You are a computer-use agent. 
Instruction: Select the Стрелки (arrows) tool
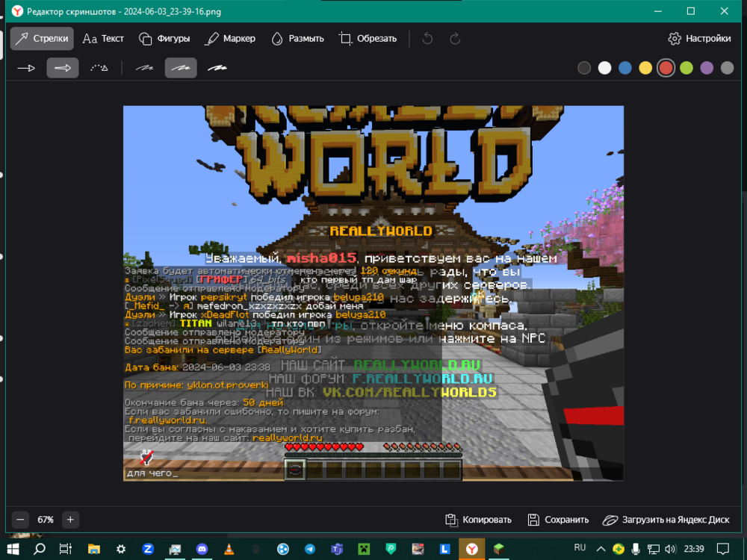pos(42,39)
